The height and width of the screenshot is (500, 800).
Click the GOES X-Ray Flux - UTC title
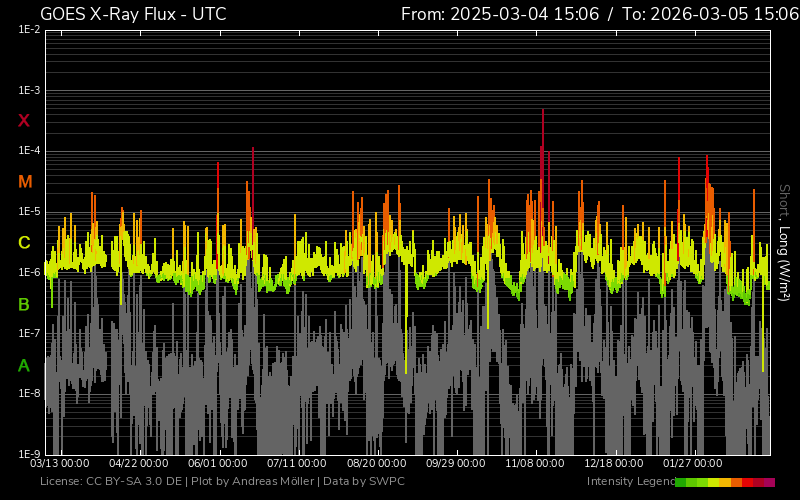point(133,14)
